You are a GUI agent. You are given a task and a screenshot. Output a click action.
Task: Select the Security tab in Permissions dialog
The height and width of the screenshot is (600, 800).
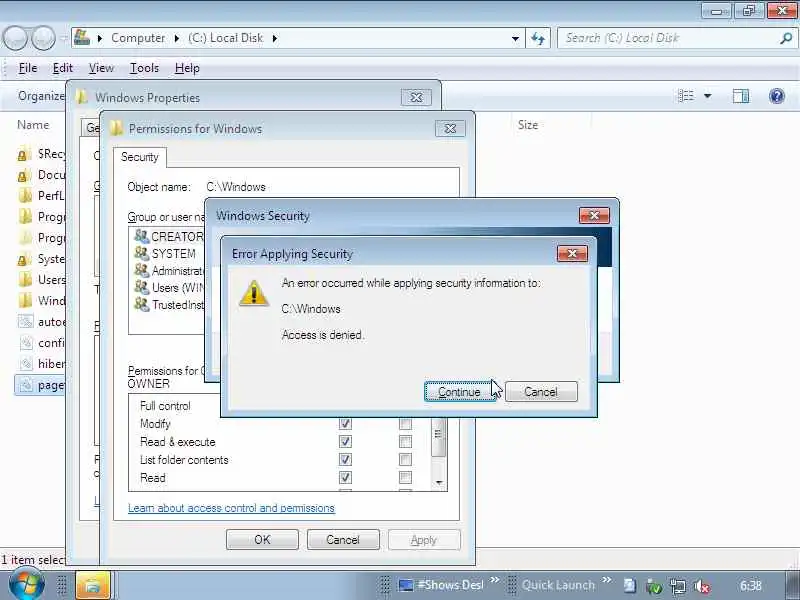tap(140, 157)
